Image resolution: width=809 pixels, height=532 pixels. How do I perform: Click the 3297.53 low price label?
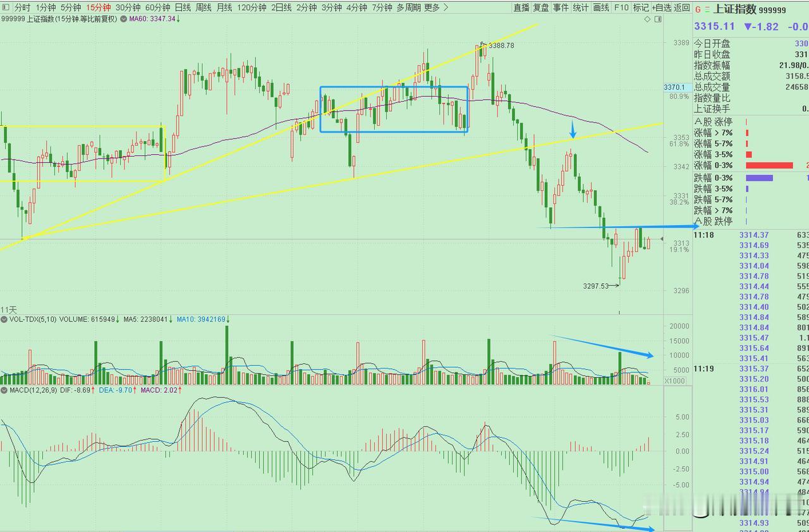[x=595, y=286]
